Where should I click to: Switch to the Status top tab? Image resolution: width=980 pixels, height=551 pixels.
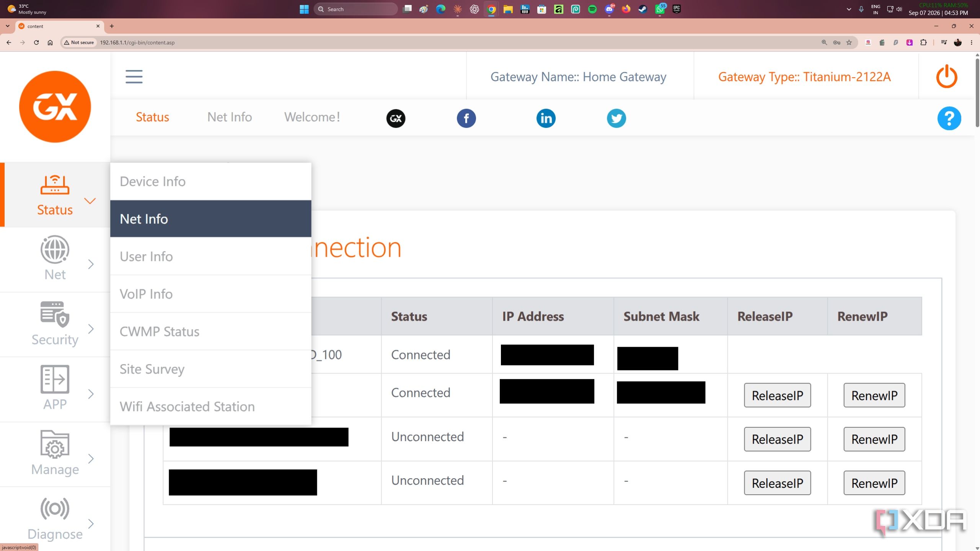click(152, 117)
